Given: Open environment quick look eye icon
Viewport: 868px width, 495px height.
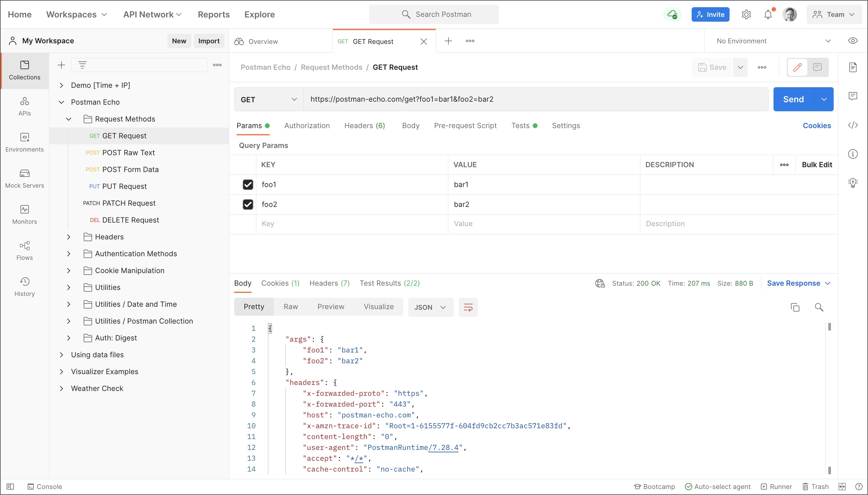Looking at the screenshot, I should pyautogui.click(x=852, y=41).
